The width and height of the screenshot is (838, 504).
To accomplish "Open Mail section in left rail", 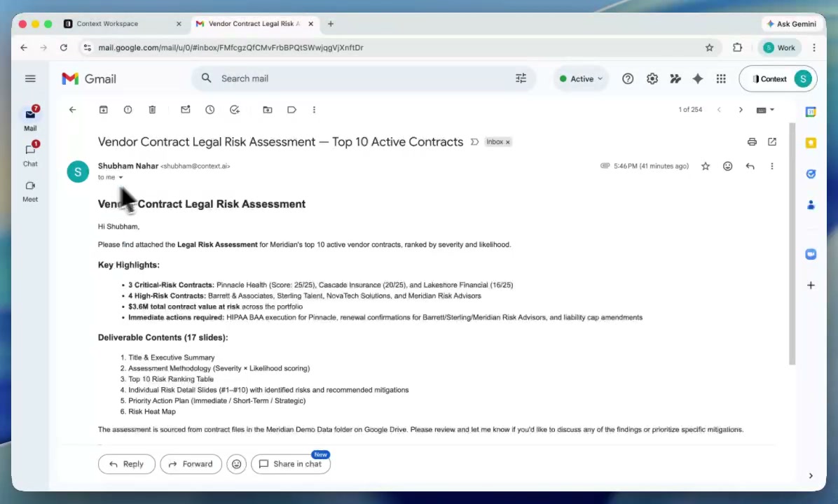I will pos(30,118).
